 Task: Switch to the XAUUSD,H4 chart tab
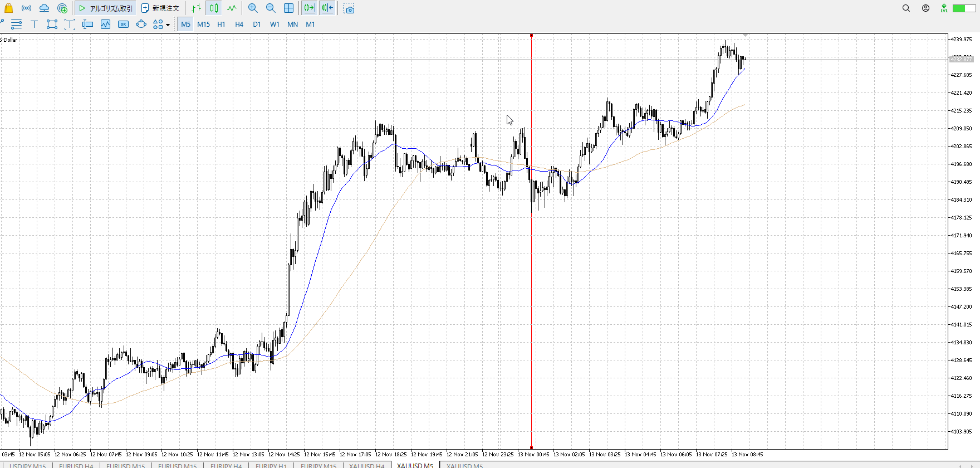[366, 465]
